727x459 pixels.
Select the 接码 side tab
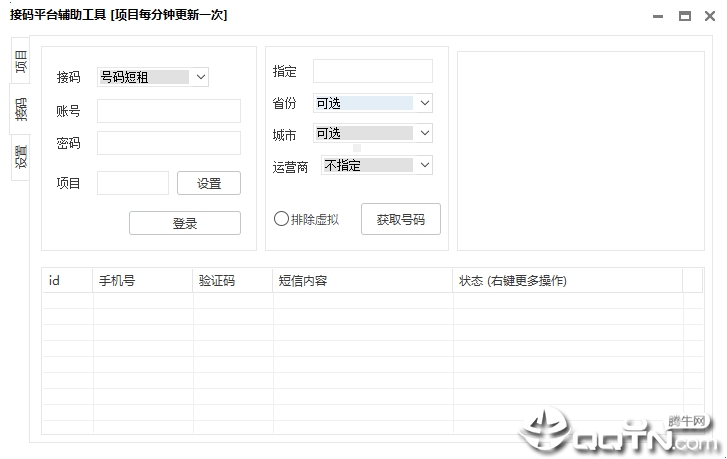pos(20,109)
